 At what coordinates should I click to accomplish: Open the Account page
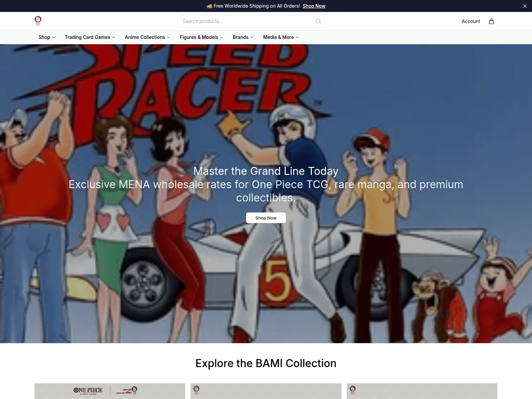pyautogui.click(x=471, y=21)
